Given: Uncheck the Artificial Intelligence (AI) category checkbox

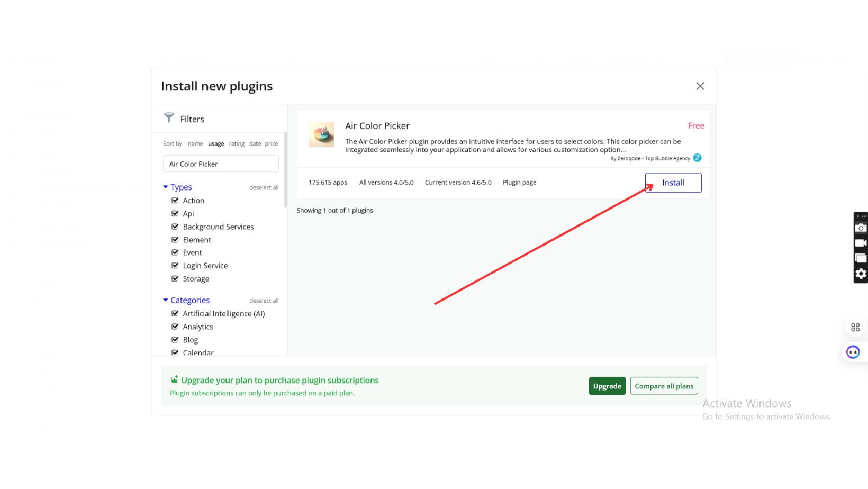Looking at the screenshot, I should (x=175, y=313).
